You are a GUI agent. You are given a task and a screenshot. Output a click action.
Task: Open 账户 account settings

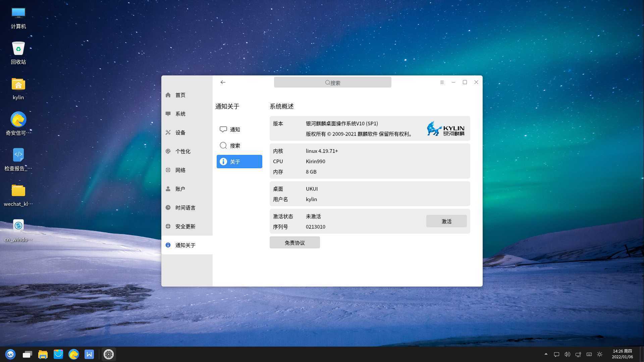pyautogui.click(x=180, y=189)
